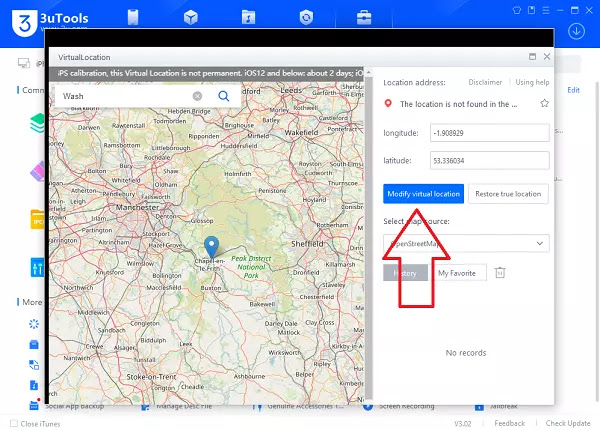The image size is (600, 430).
Task: Open the Apps cube icon
Action: (x=191, y=17)
